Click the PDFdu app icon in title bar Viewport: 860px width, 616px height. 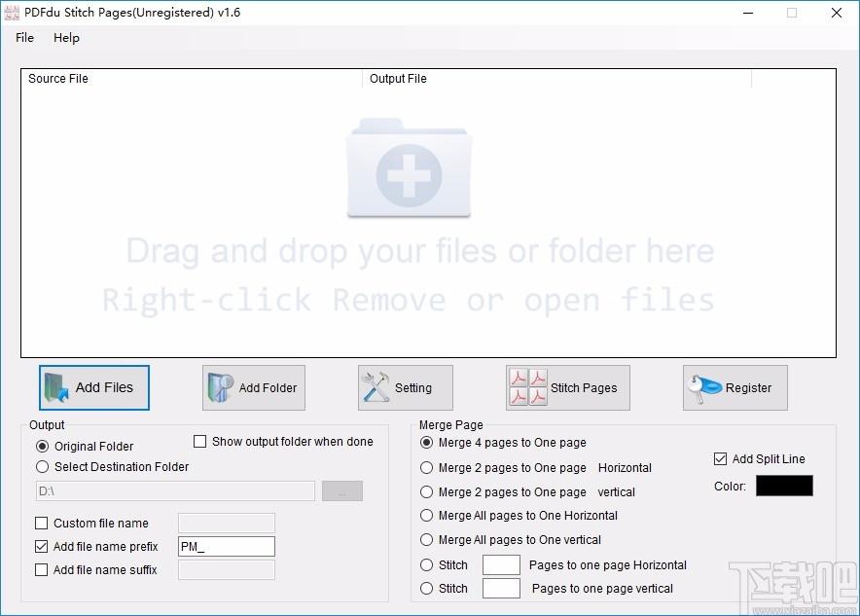pyautogui.click(x=12, y=13)
